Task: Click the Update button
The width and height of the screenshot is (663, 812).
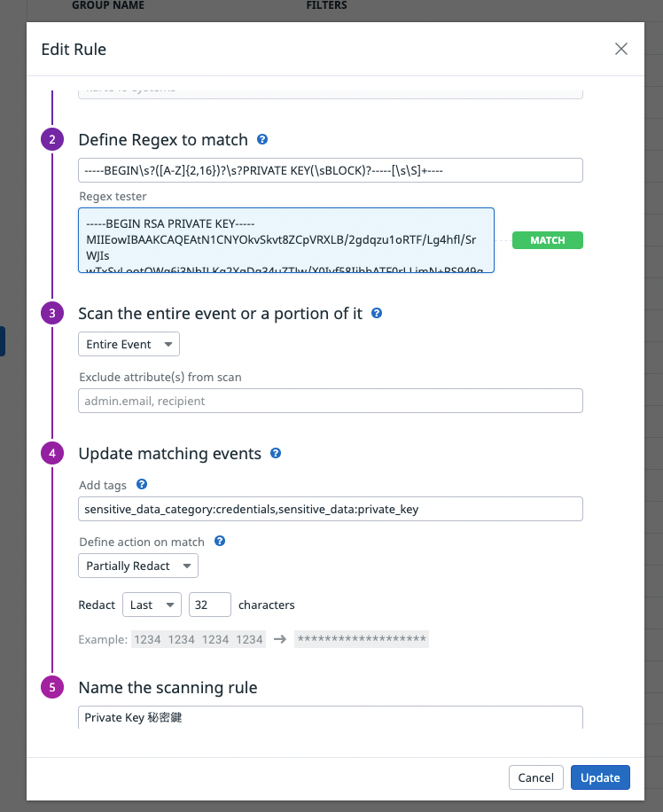Action: 600,777
